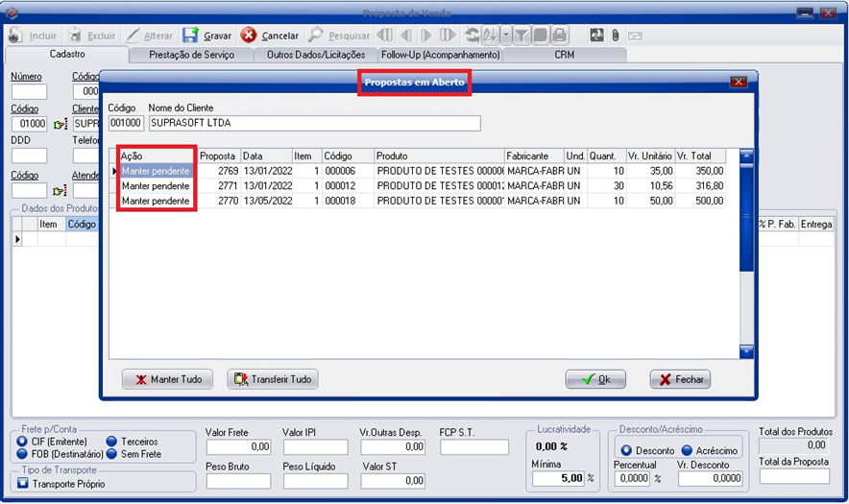Click the paperclip attachment icon
This screenshot has width=849, height=504.
615,36
